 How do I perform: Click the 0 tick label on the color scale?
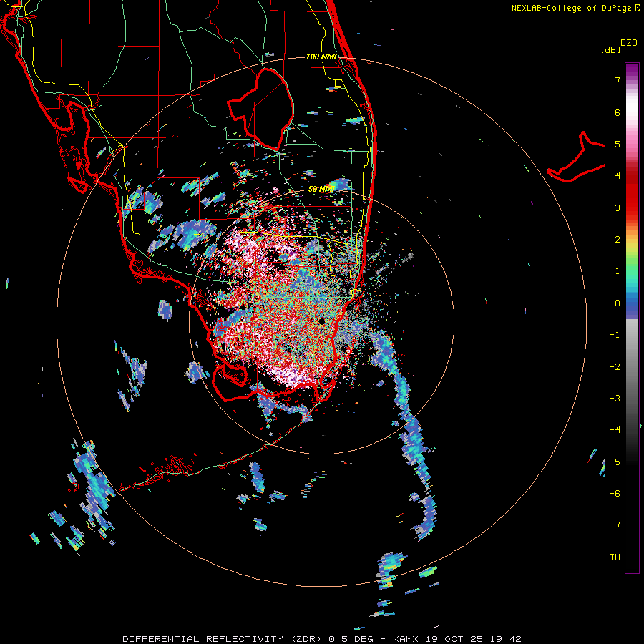[x=618, y=303]
